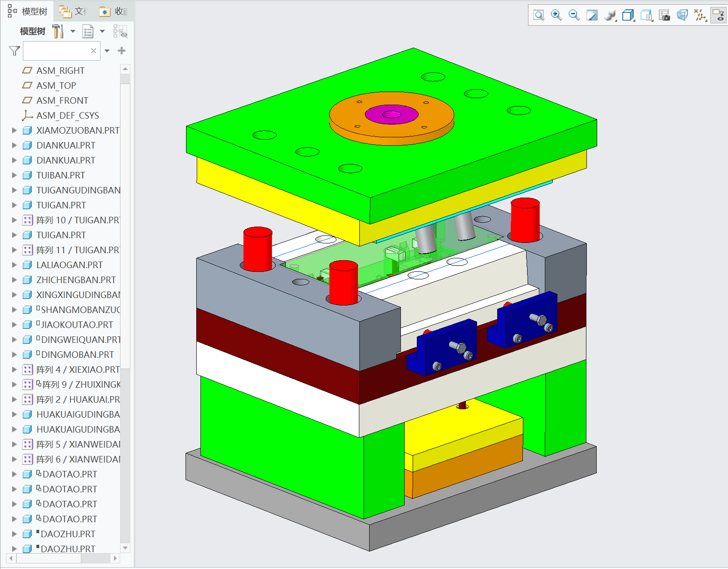Open the hammer settings dropdown arrow
The width and height of the screenshot is (728, 569).
coord(73,32)
